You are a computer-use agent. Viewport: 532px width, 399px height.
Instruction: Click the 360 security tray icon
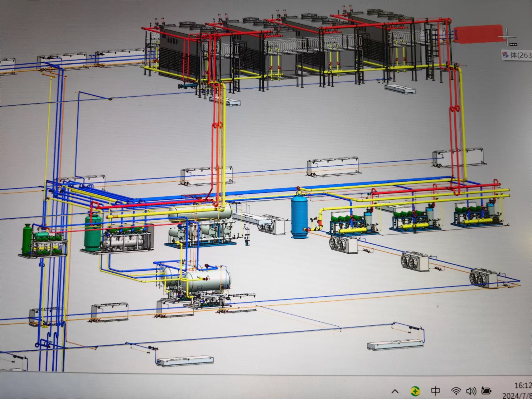point(415,391)
